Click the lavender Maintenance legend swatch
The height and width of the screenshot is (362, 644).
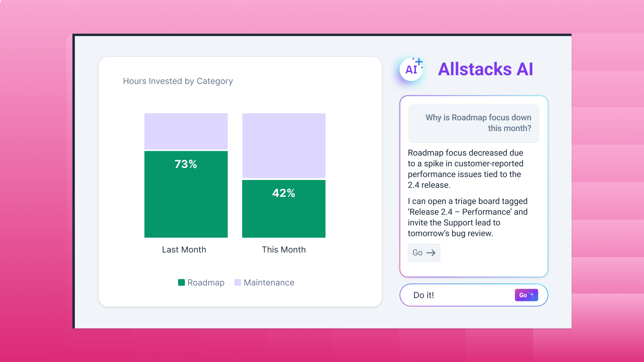[237, 283]
